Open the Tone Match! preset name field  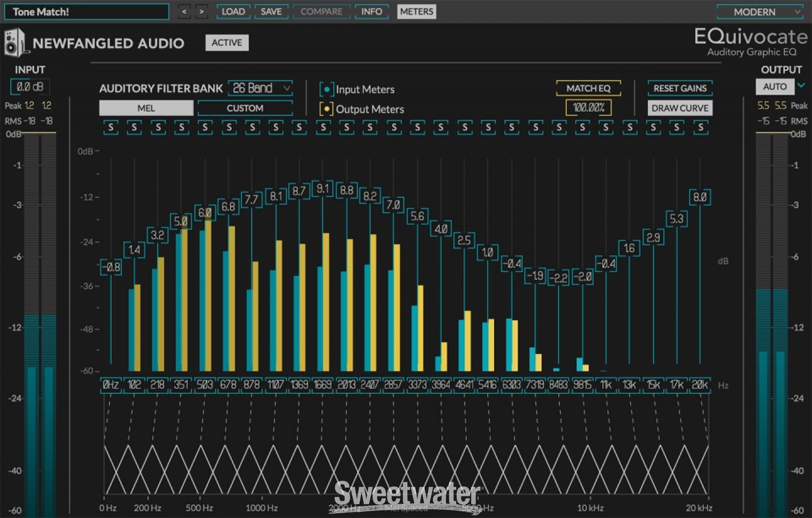click(87, 12)
